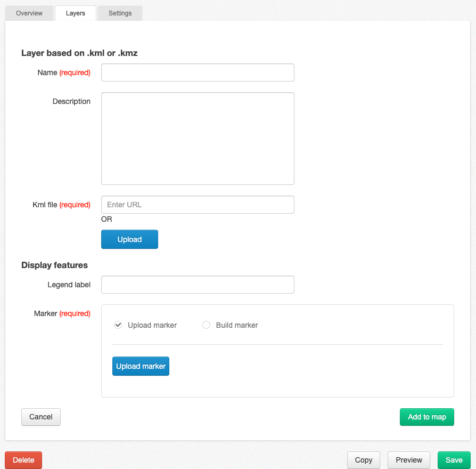476x469 pixels.
Task: Focus the Enter URL field for the Kml file
Action: [x=197, y=205]
